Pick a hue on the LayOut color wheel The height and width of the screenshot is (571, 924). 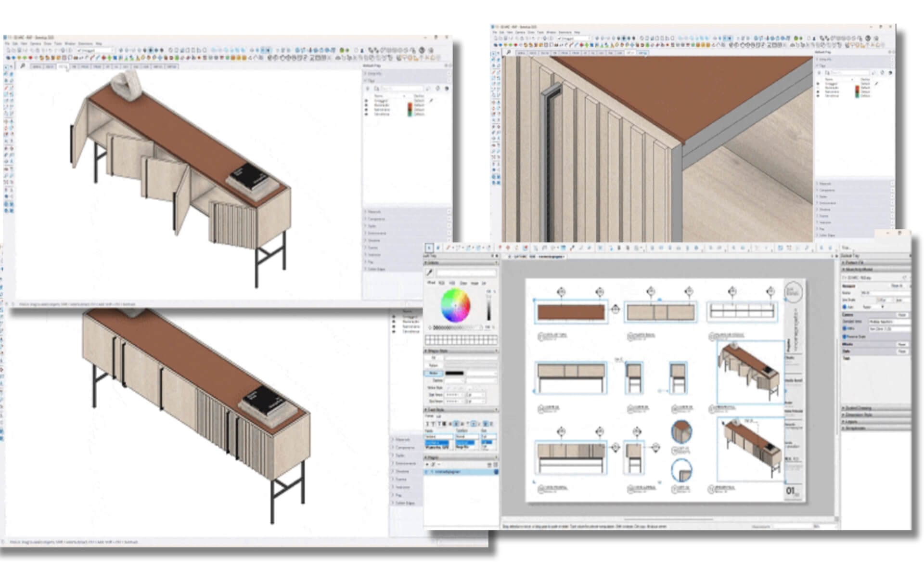(x=455, y=305)
